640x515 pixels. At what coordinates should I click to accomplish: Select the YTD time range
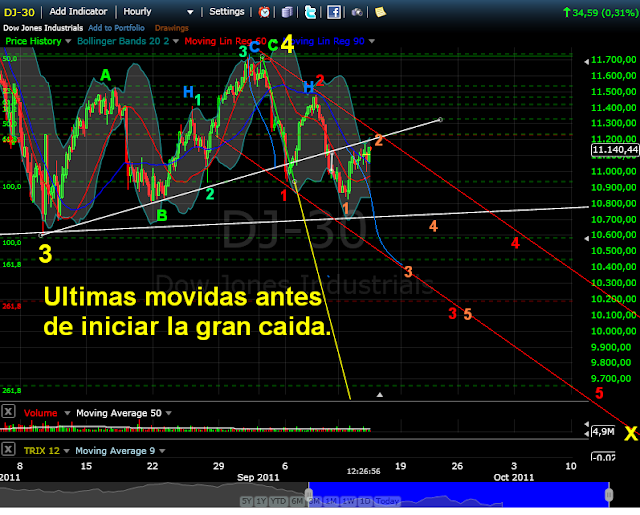click(x=278, y=501)
